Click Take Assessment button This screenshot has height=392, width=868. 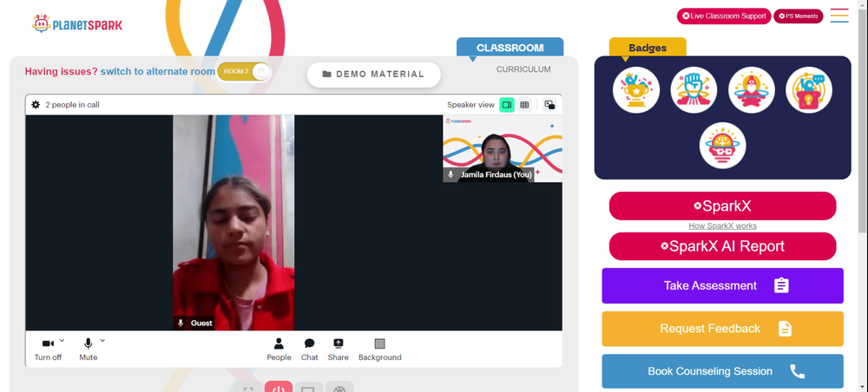coord(722,285)
